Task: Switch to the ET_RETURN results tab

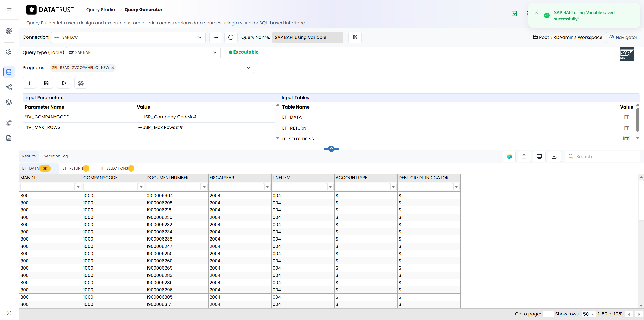Action: [x=76, y=168]
